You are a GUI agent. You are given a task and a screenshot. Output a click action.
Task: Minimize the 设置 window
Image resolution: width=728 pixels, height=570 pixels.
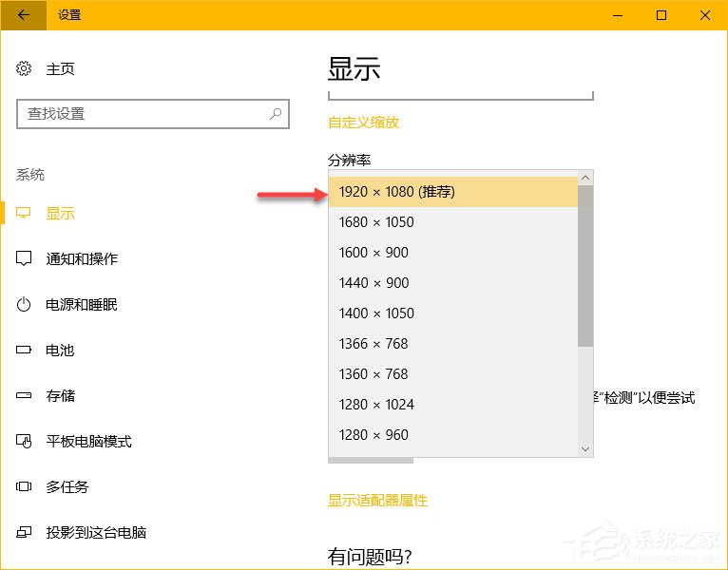(x=618, y=15)
